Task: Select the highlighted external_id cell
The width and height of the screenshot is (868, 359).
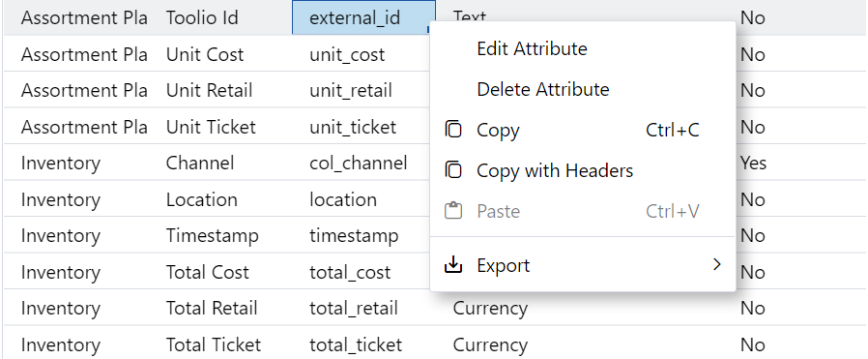Action: click(363, 17)
